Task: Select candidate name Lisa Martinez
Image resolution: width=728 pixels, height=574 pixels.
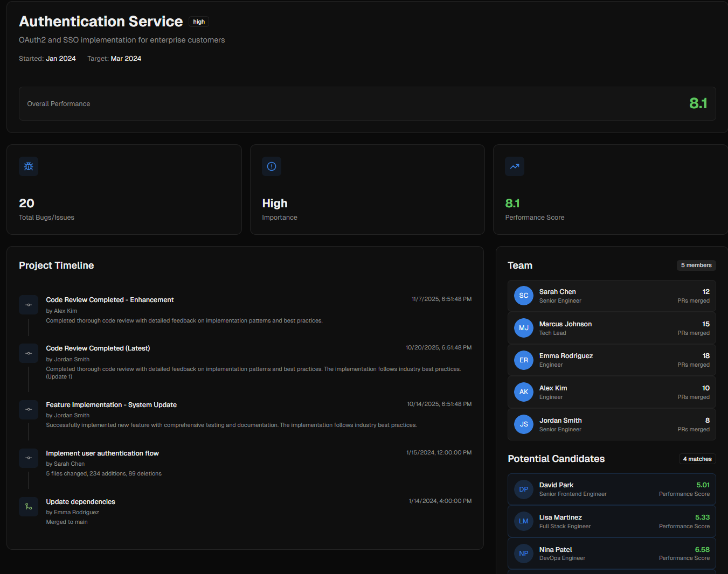Action: pyautogui.click(x=560, y=517)
